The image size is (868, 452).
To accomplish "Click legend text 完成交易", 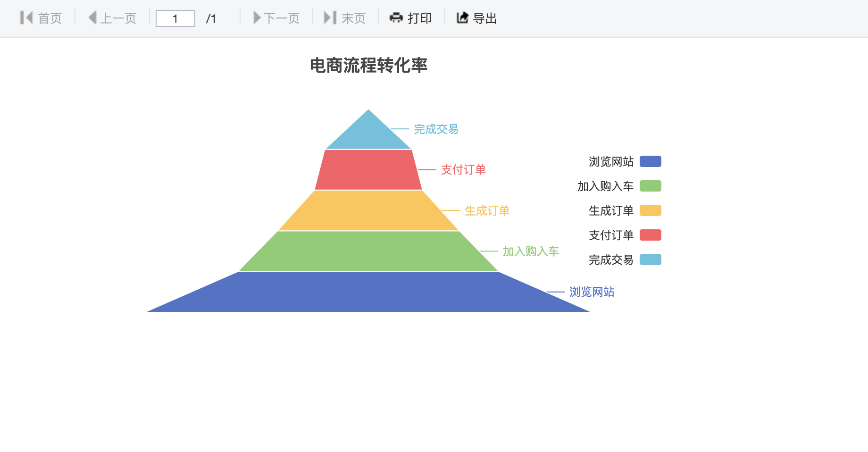I will [x=611, y=259].
